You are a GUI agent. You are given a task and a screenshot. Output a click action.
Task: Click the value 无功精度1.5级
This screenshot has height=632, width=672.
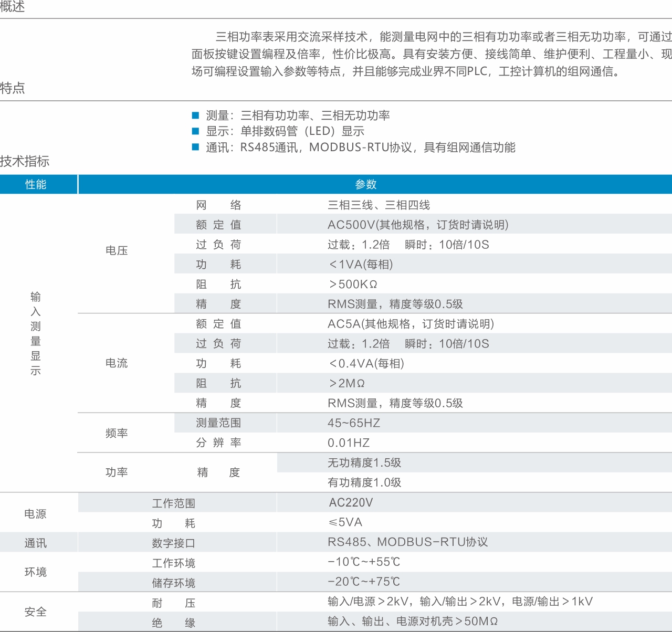point(364,463)
